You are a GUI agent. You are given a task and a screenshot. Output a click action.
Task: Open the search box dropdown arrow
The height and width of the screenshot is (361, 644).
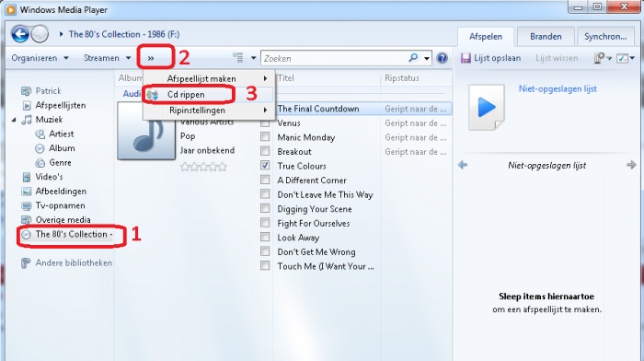pyautogui.click(x=427, y=58)
